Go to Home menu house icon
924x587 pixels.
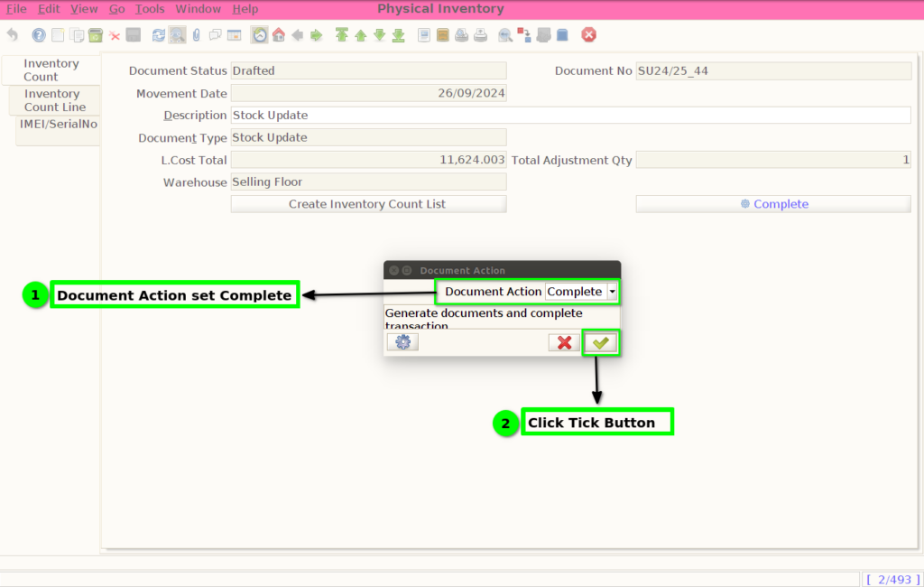point(279,35)
